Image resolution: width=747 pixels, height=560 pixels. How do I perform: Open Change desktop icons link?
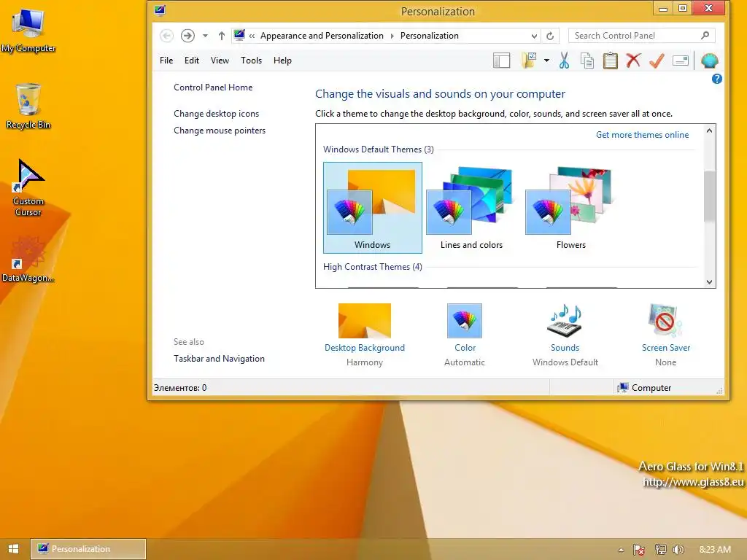(x=216, y=114)
